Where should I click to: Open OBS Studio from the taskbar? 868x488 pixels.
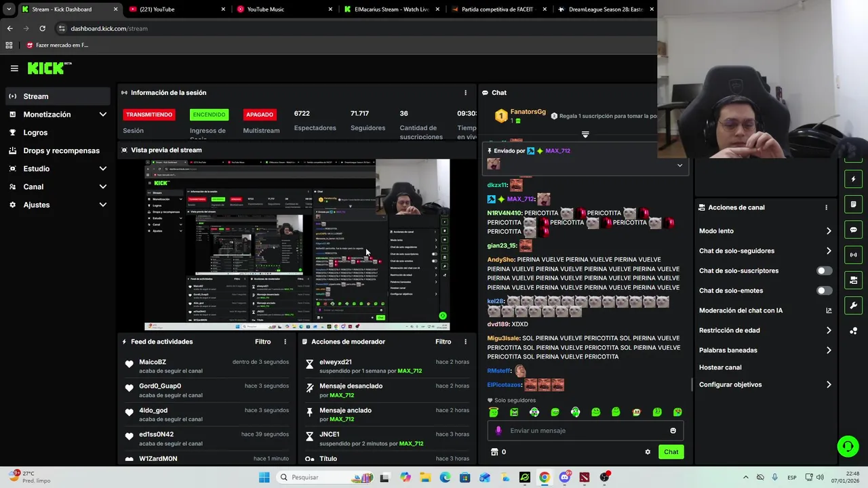(604, 477)
